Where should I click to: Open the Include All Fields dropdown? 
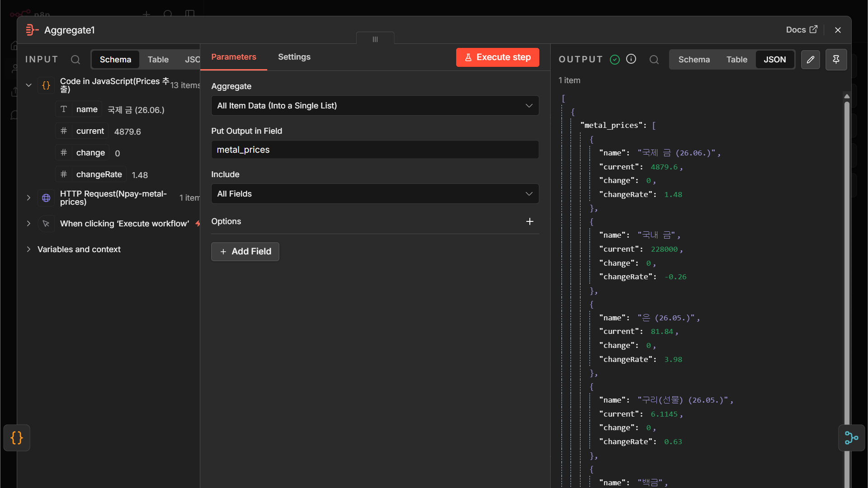375,194
